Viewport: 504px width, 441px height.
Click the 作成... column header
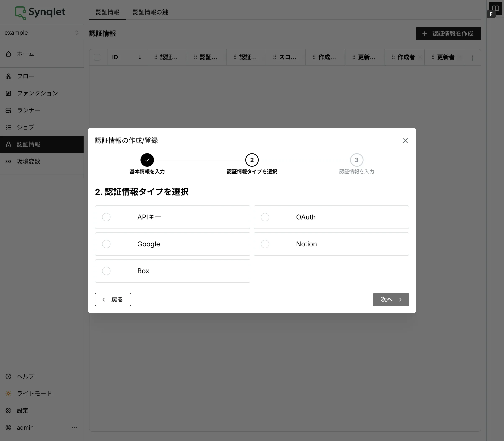tap(325, 57)
